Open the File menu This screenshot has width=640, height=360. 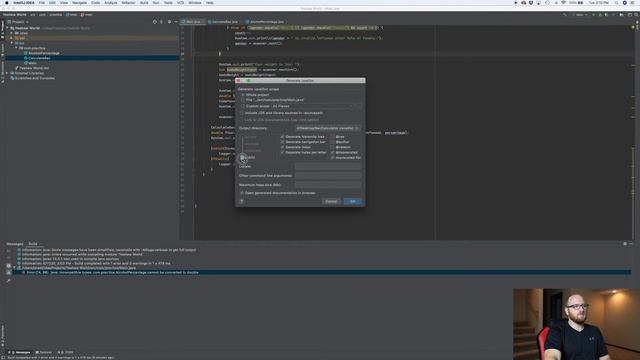pos(42,3)
